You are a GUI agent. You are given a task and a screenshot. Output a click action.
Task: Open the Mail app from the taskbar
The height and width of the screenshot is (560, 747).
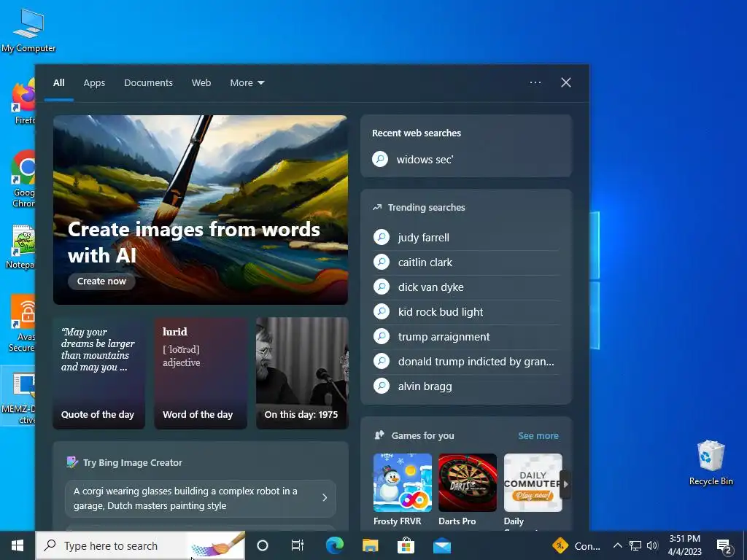442,545
